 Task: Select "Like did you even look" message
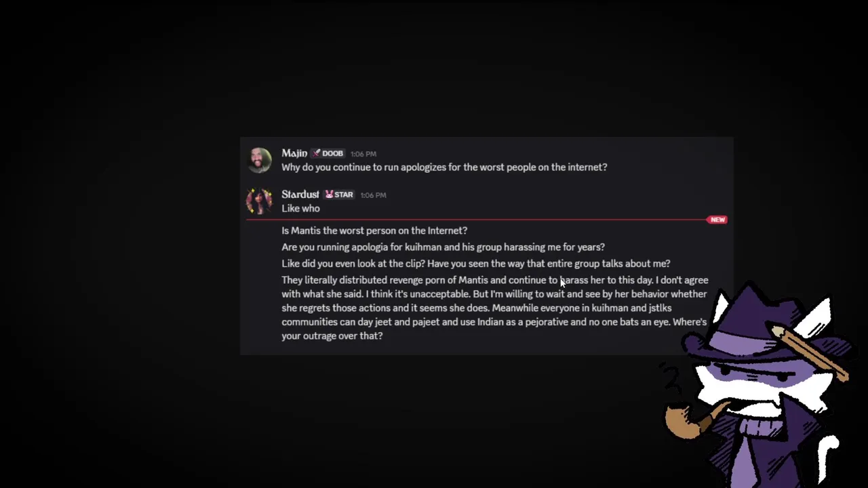(476, 264)
